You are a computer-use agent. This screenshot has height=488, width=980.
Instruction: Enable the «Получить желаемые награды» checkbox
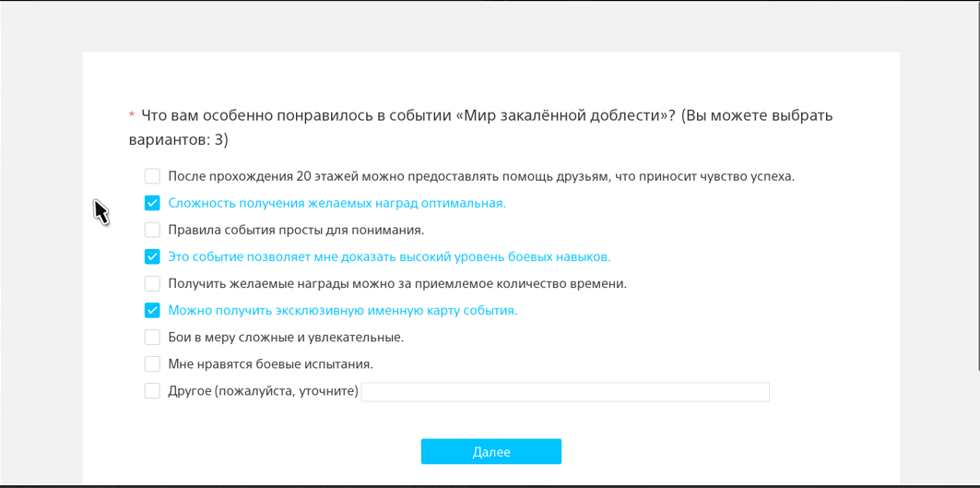[x=152, y=283]
